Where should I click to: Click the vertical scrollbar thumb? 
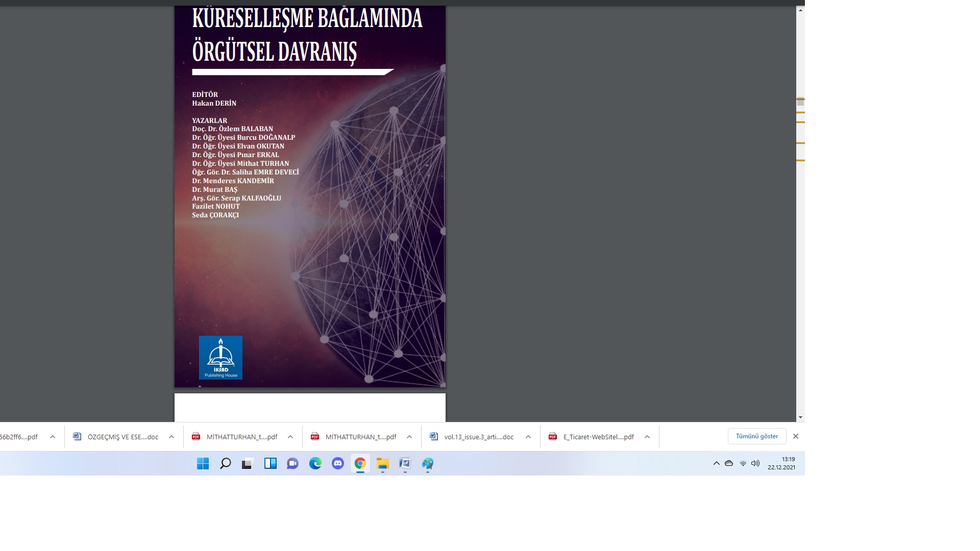(x=800, y=102)
